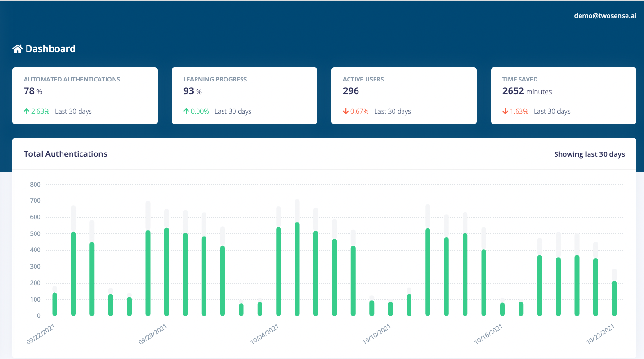Click the 10/22/2021 green bar

(614, 298)
